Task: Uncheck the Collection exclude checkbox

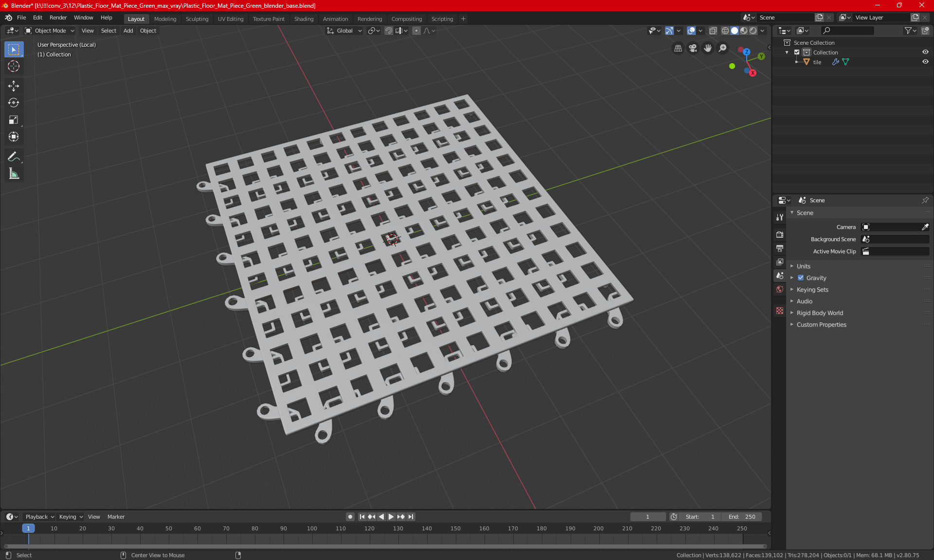Action: click(797, 52)
